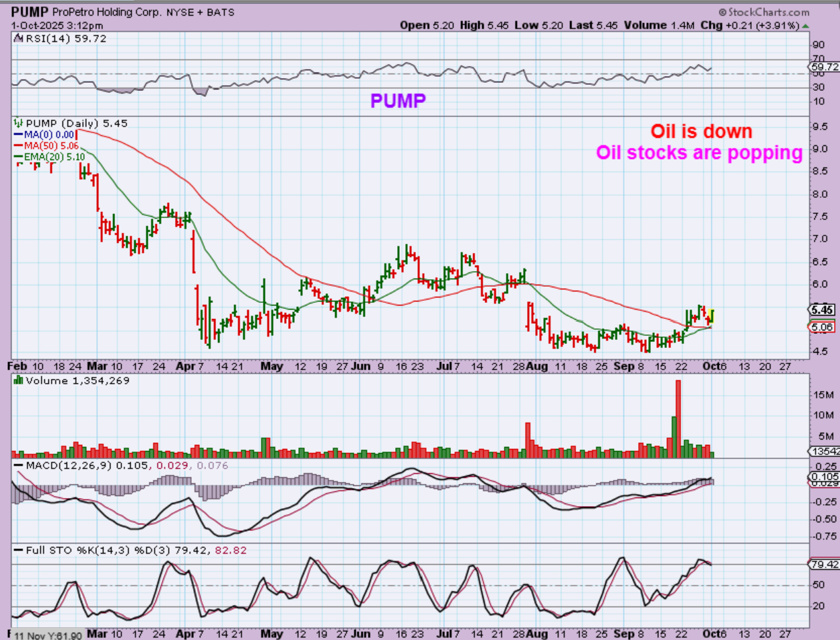Click the red 'Oil is down' annotation
This screenshot has height=640, width=840.
[701, 131]
